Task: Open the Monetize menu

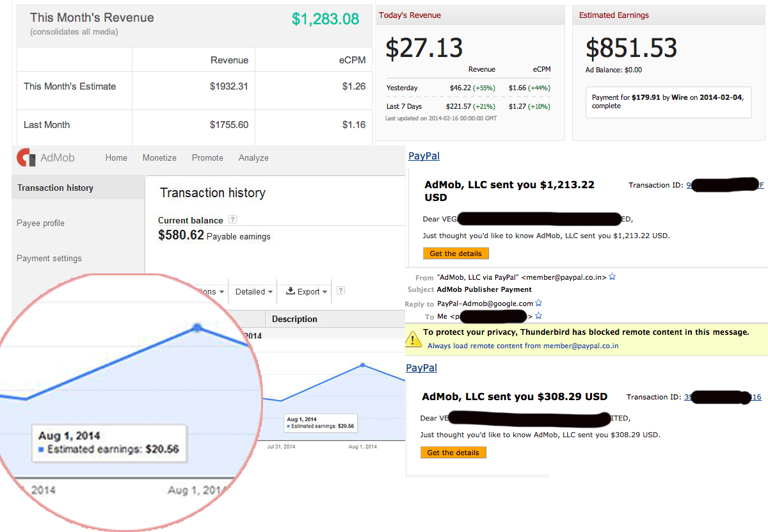Action: (159, 157)
